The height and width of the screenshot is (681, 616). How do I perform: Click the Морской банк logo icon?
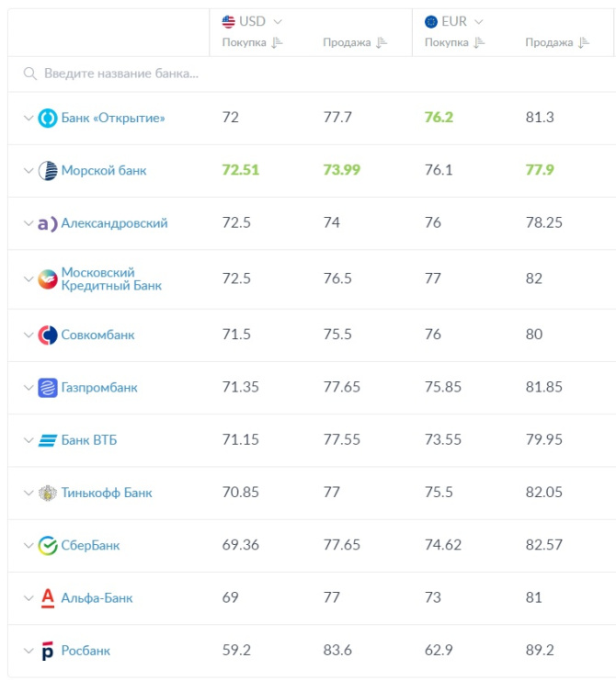[48, 171]
